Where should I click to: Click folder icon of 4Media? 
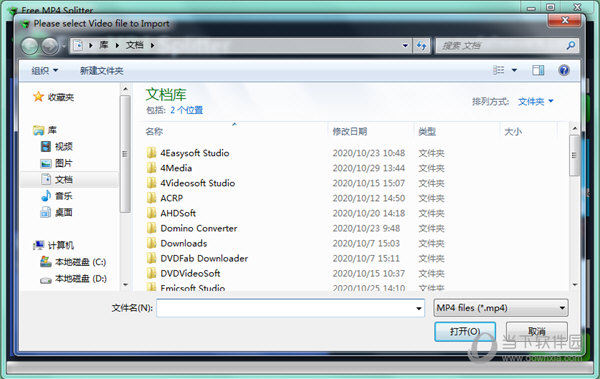(x=152, y=168)
